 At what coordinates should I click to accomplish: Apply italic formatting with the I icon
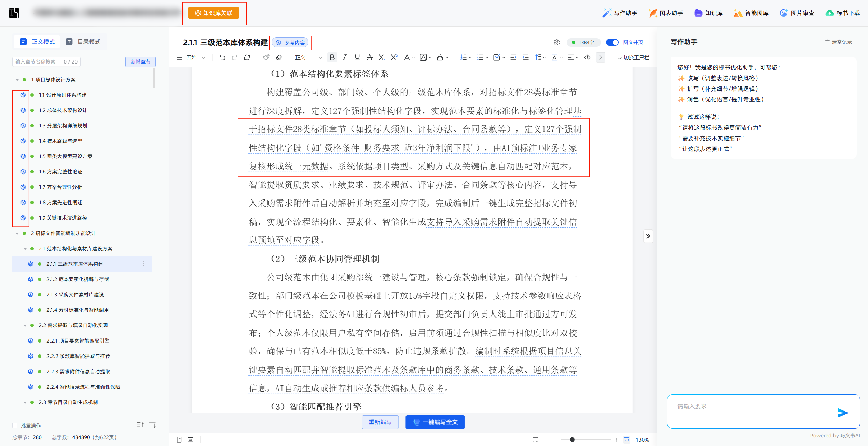345,57
